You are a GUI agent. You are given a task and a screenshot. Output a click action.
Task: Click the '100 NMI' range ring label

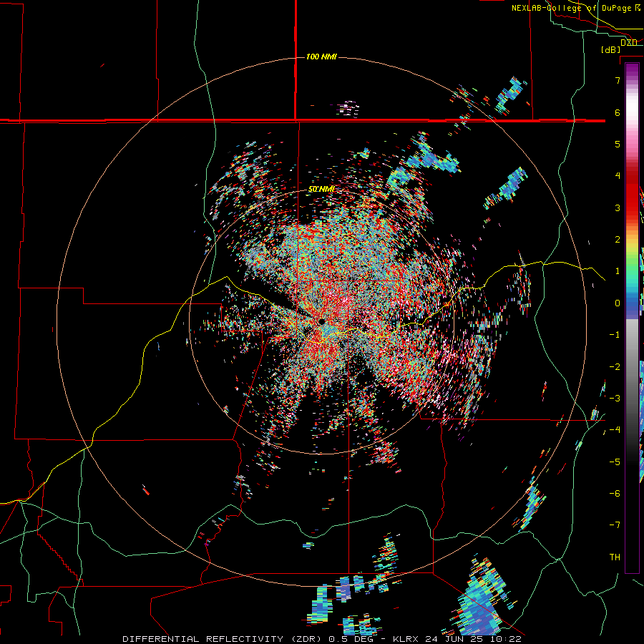(x=321, y=57)
